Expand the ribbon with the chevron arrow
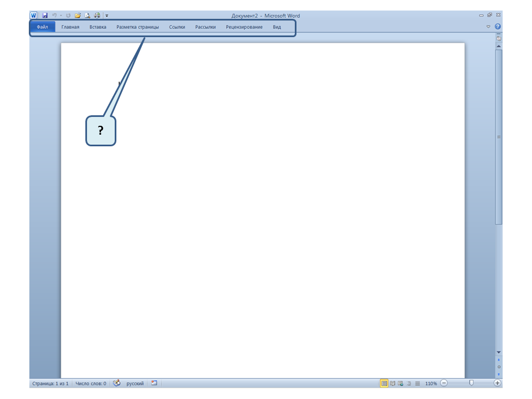The height and width of the screenshot is (399, 532). tap(488, 27)
